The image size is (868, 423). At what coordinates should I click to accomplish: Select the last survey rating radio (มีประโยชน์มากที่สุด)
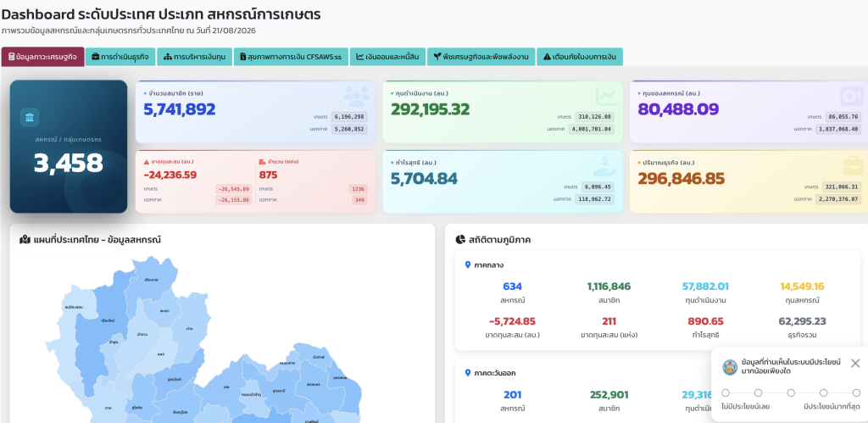pyautogui.click(x=856, y=392)
